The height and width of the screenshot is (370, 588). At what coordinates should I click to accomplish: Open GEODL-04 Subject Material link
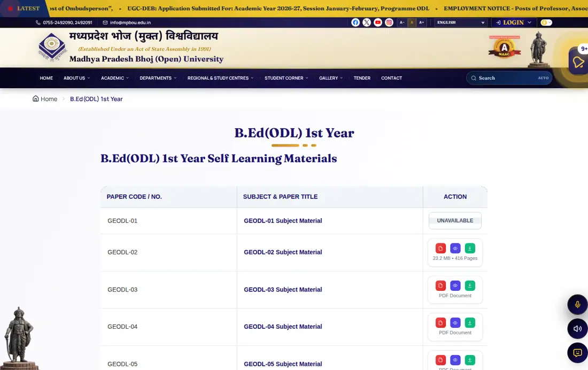point(283,327)
